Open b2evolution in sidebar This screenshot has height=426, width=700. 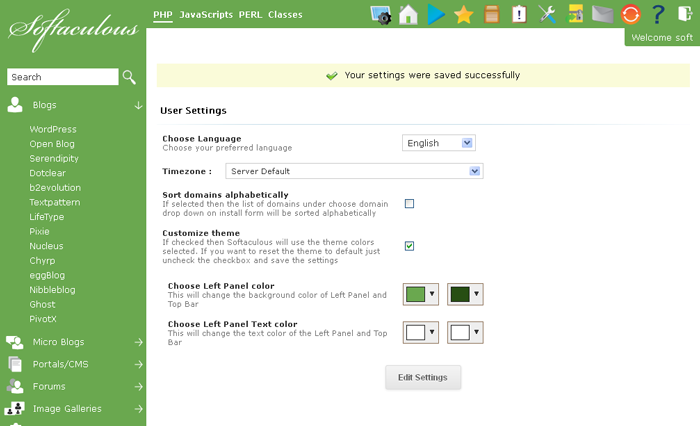click(55, 188)
